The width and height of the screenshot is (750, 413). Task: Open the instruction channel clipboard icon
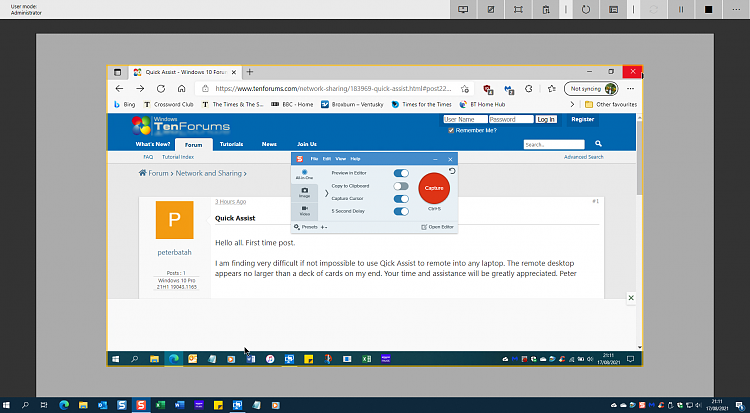click(x=546, y=10)
